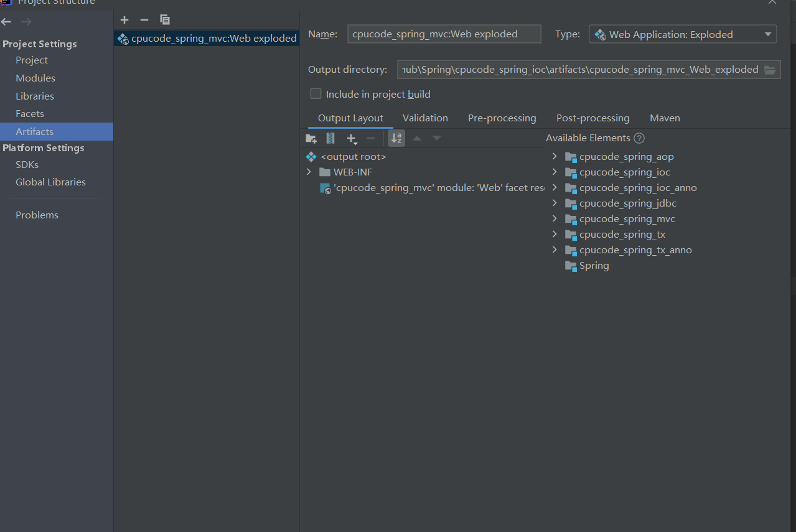Expand the WEB-INF tree node
This screenshot has height=532, width=796.
[x=309, y=172]
